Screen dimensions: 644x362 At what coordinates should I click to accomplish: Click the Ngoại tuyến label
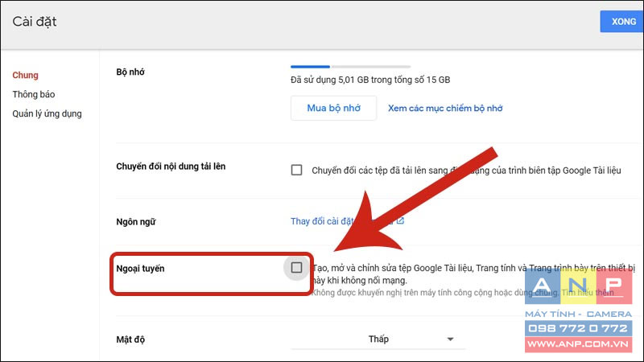(x=140, y=269)
